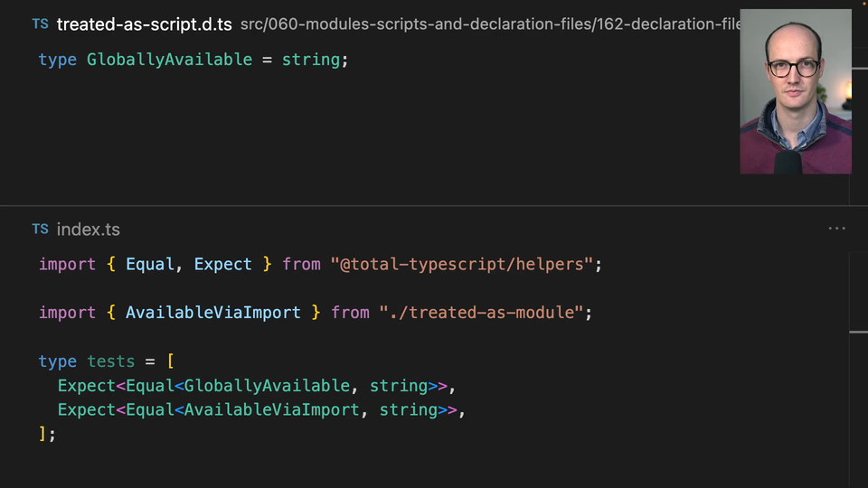Place the cursor after the closing bracket "];"
Image resolution: width=868 pixels, height=488 pixels.
point(56,435)
